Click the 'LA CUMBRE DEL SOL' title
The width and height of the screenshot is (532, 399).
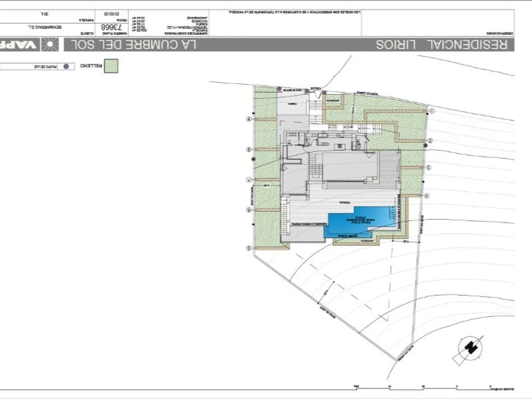tap(134, 45)
